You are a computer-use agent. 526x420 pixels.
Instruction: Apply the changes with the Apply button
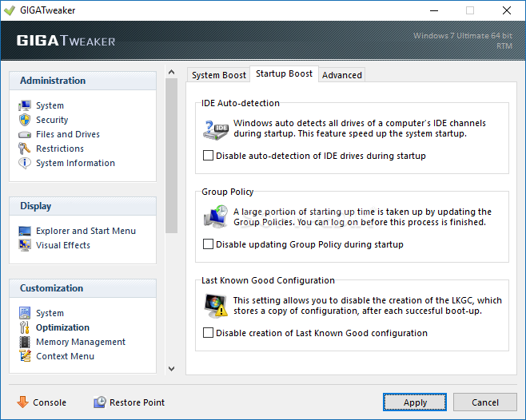click(415, 402)
